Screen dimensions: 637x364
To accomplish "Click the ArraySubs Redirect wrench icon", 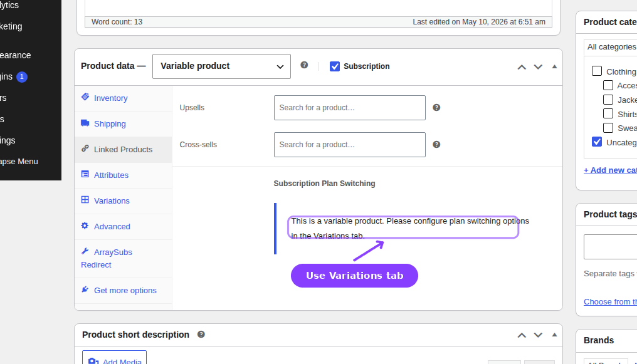I will 85,251.
